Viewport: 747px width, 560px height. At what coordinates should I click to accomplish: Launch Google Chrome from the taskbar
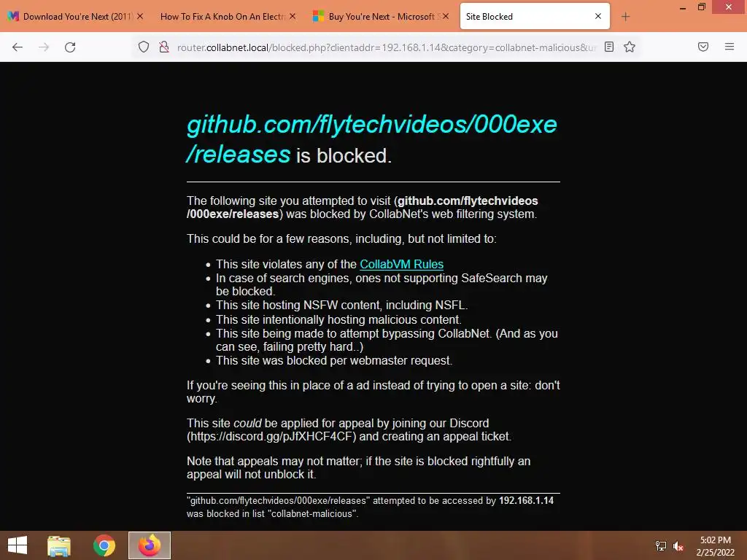[x=104, y=545]
